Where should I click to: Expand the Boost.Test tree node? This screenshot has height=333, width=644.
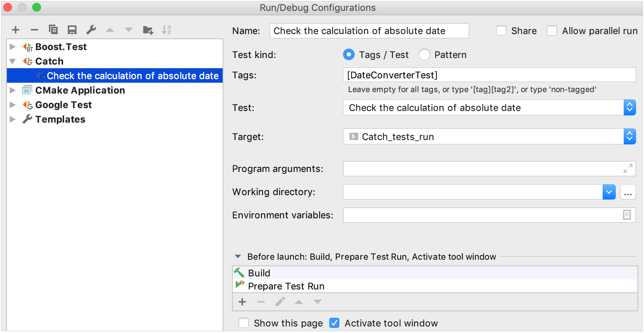[x=13, y=47]
